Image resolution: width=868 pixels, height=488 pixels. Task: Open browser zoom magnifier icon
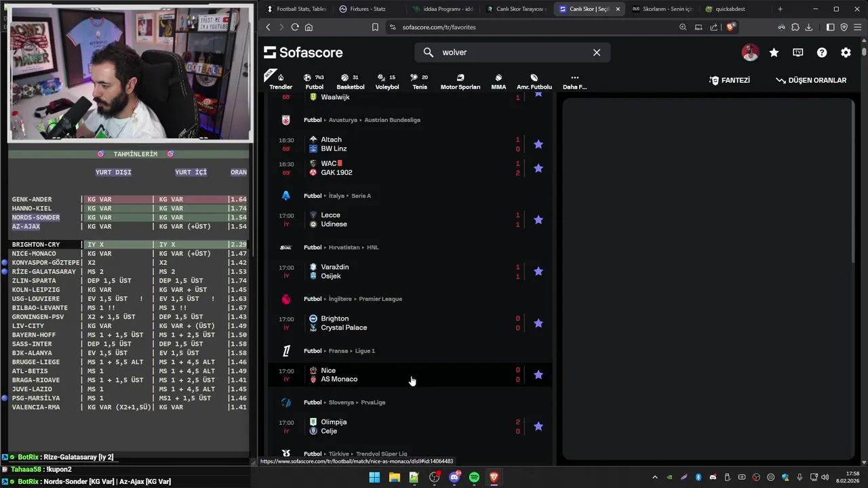683,27
